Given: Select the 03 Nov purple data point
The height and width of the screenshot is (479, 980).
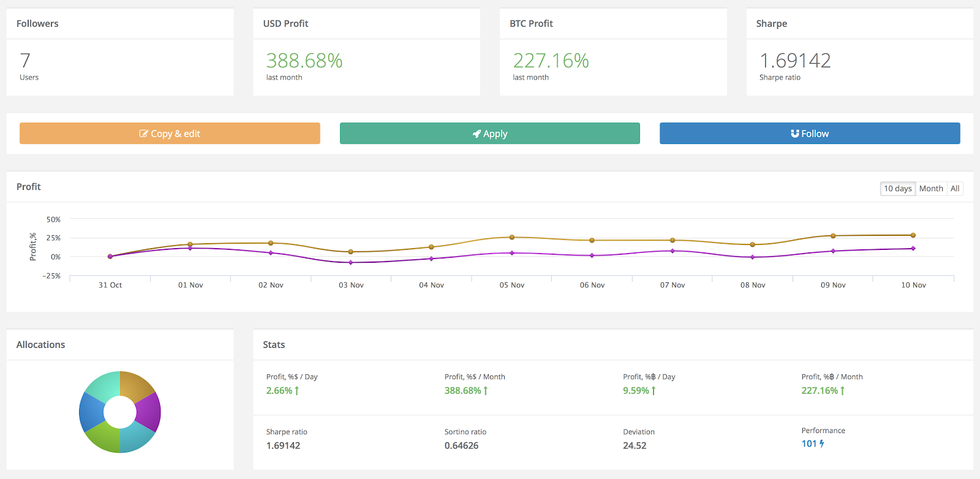Looking at the screenshot, I should (x=351, y=262).
